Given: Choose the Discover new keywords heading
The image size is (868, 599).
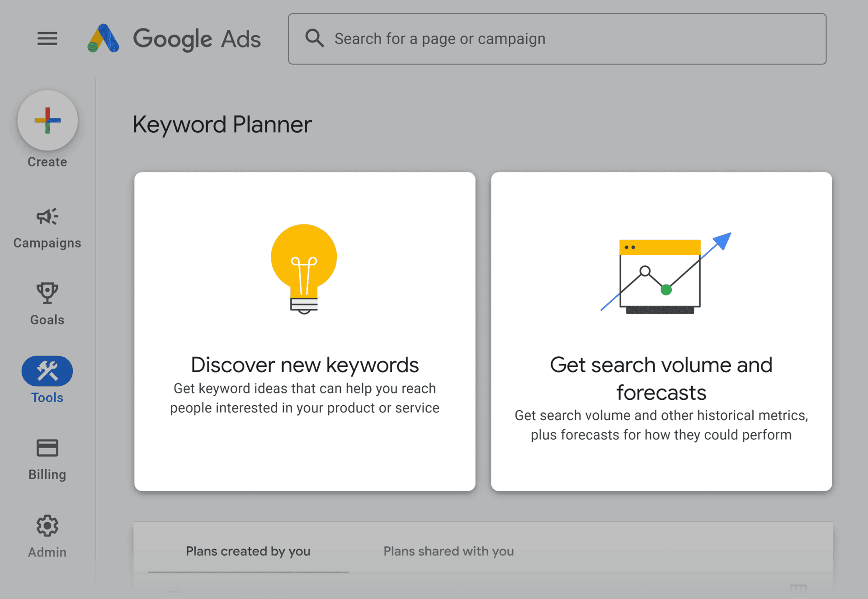Looking at the screenshot, I should click(x=305, y=365).
